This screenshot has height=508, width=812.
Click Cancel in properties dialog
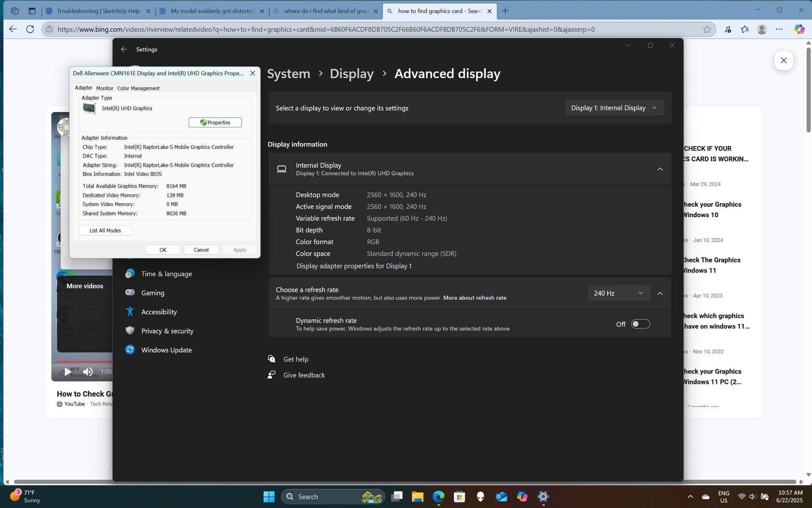(201, 250)
